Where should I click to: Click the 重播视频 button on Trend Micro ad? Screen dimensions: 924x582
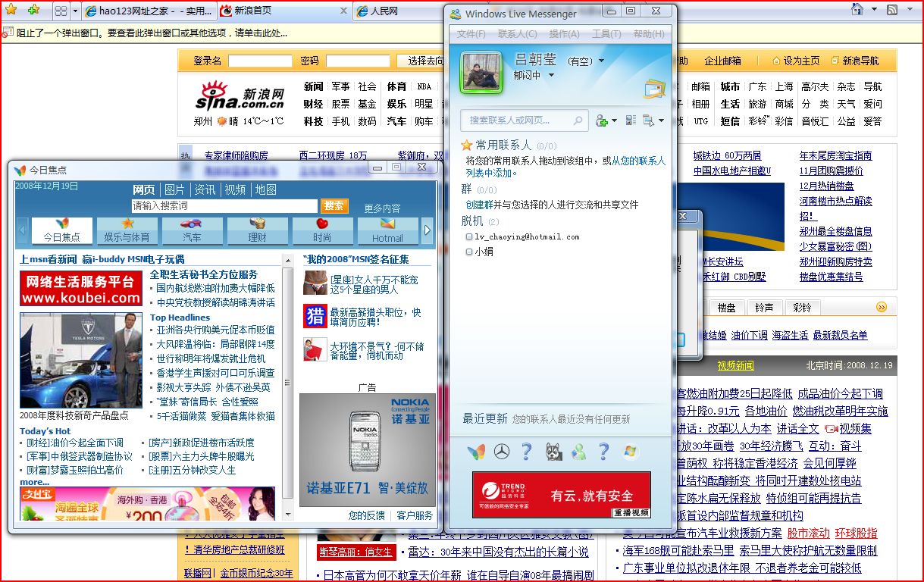pyautogui.click(x=631, y=512)
